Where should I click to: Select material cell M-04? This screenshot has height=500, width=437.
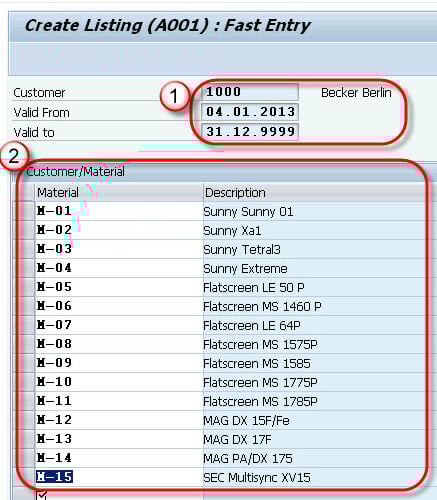119,268
